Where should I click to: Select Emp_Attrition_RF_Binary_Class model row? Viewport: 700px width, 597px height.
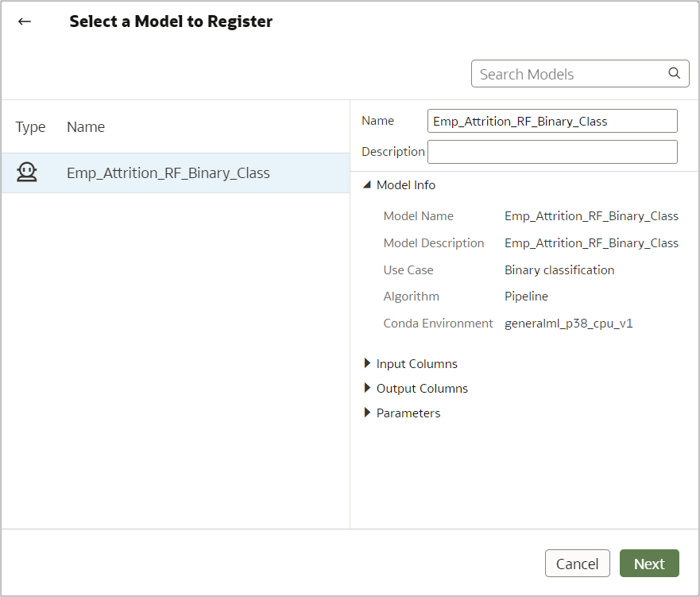pyautogui.click(x=168, y=173)
